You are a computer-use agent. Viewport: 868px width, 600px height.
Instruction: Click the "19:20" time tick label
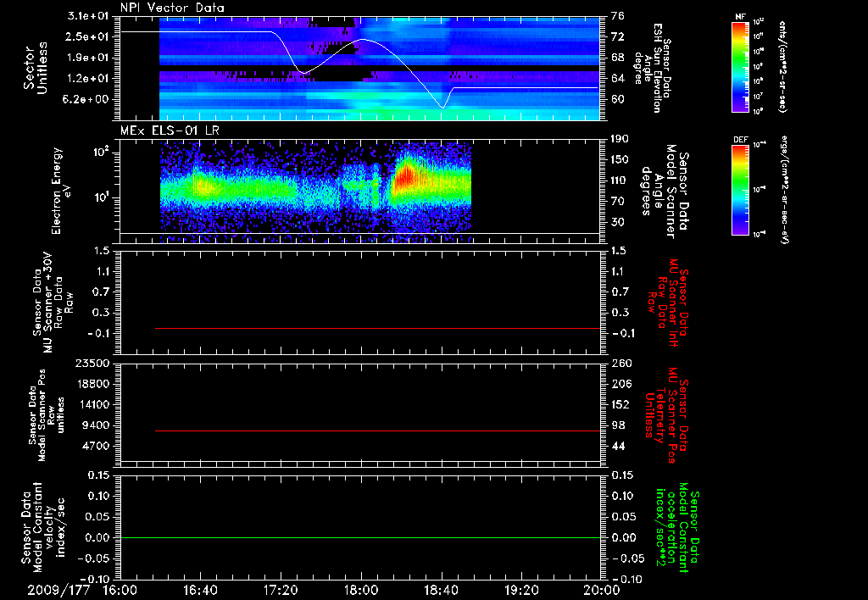[521, 591]
